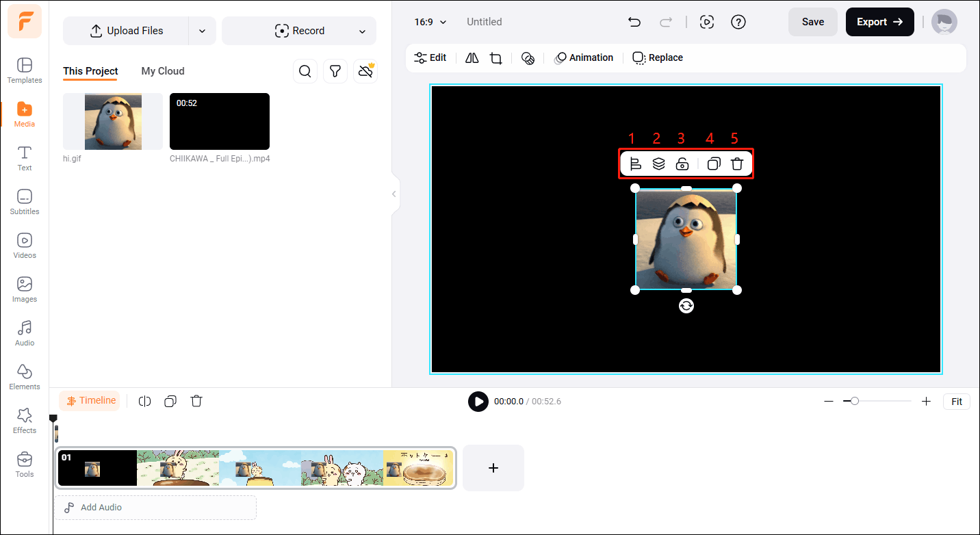Flip the selected image horizontally

tap(472, 58)
